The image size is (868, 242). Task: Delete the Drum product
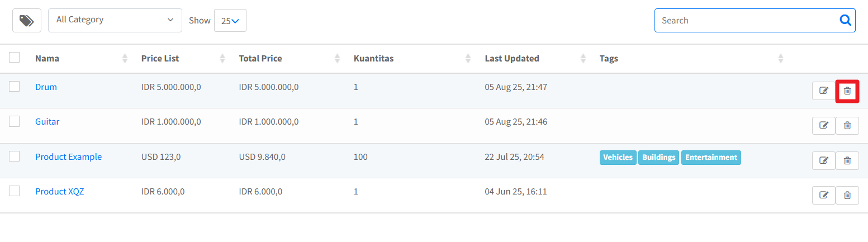pos(847,91)
